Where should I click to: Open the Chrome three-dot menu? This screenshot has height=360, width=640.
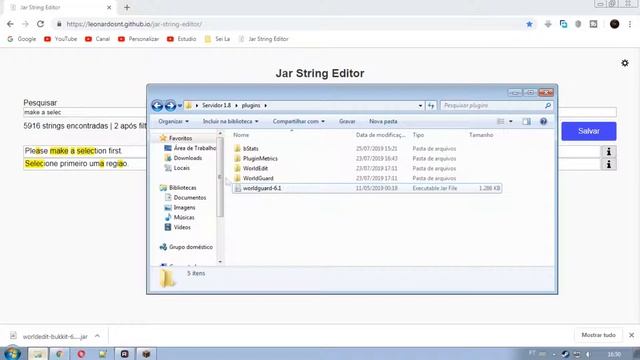(x=630, y=24)
